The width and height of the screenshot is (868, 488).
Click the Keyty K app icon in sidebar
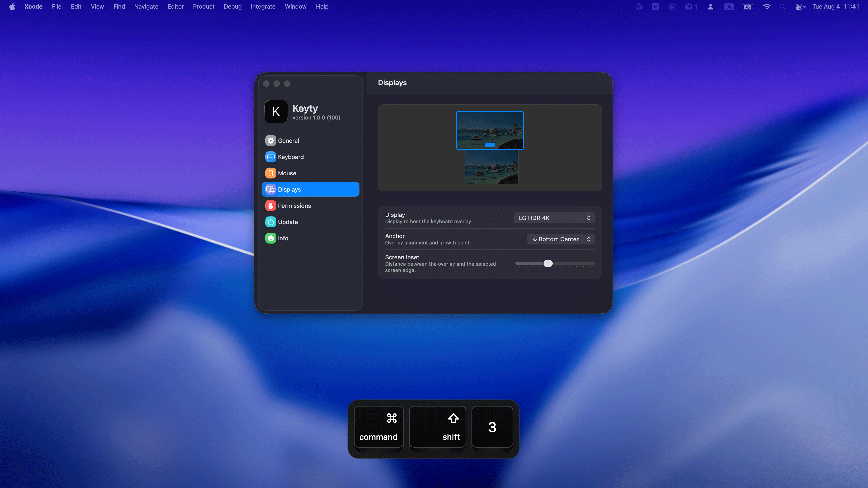[276, 111]
